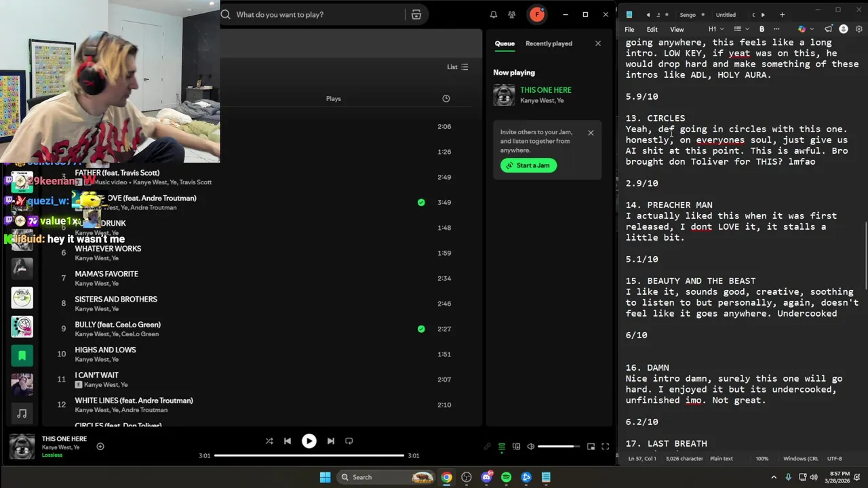Toggle shuffle in the Spotify player bar

(x=269, y=441)
